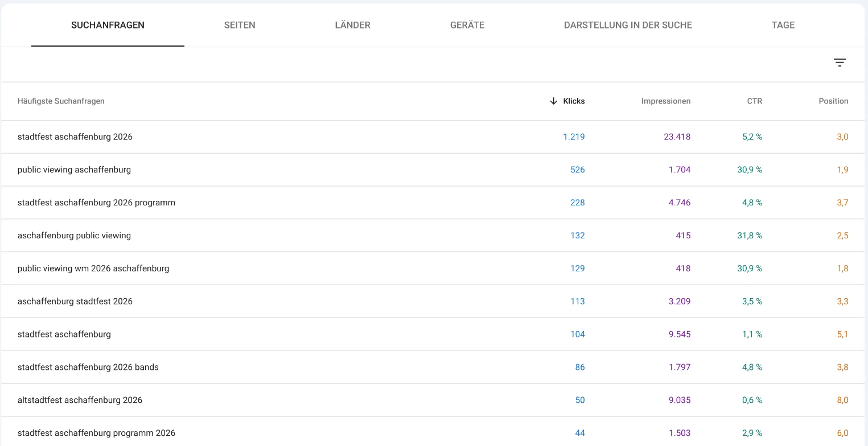Click the 86 clicks value
The width and height of the screenshot is (868, 446).
(580, 367)
